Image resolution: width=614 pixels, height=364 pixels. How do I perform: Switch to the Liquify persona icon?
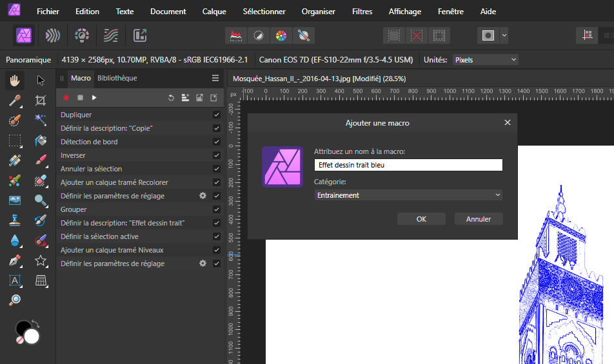53,35
